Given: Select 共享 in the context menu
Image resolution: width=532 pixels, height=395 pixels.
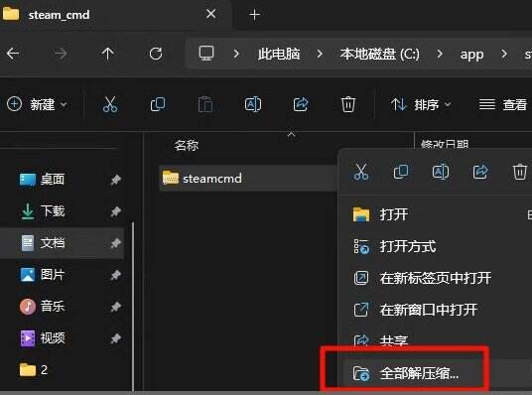Looking at the screenshot, I should click(394, 340).
